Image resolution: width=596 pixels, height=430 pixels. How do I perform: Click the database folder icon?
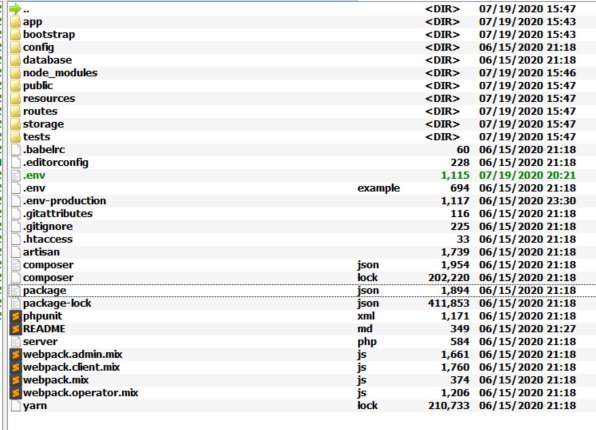coord(15,60)
